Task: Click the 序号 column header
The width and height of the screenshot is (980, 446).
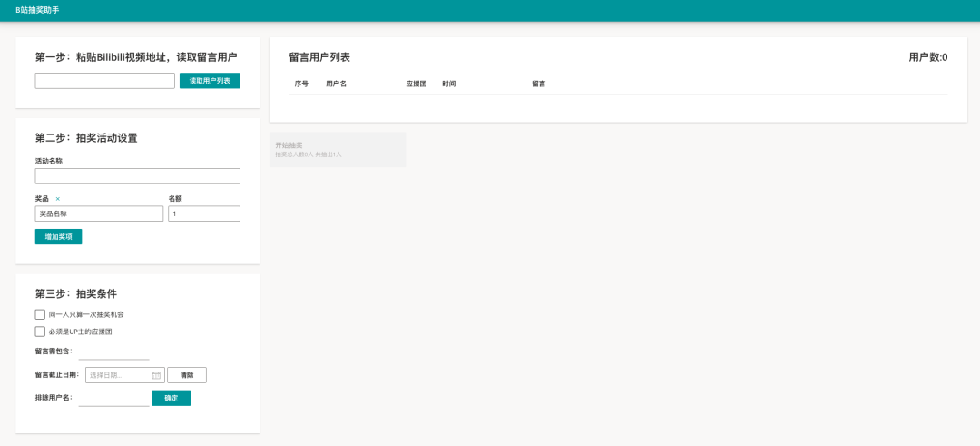Action: pos(301,84)
